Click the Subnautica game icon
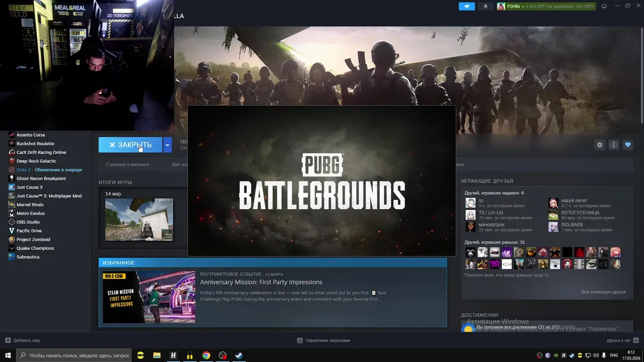644x362 pixels. point(12,257)
